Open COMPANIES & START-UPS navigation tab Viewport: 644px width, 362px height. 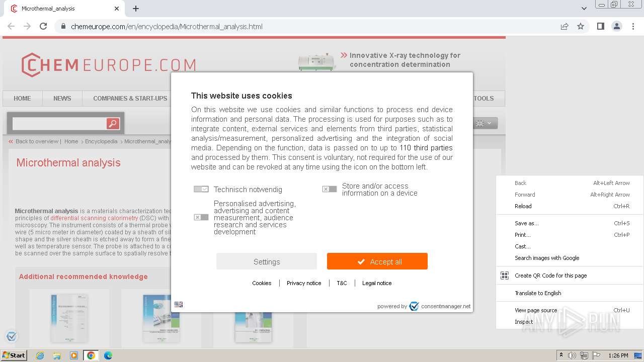pyautogui.click(x=127, y=99)
